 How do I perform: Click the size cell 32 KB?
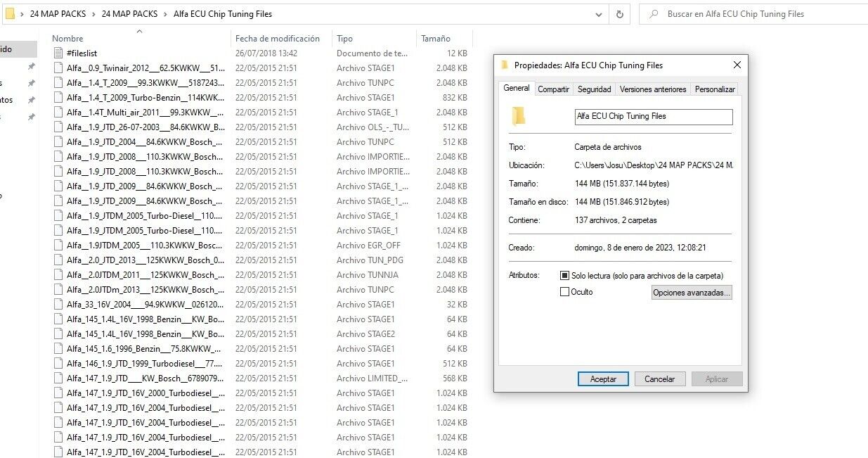[x=457, y=305]
